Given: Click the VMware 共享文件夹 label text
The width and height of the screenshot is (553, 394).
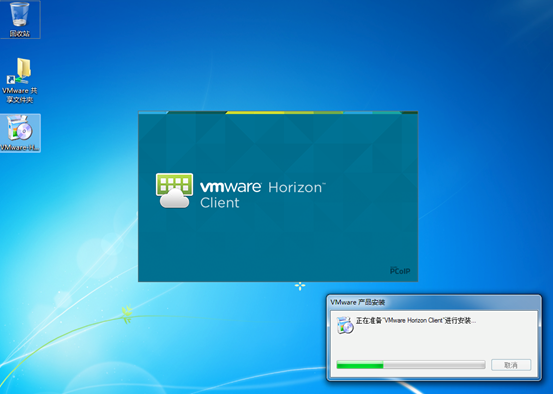Looking at the screenshot, I should click(x=20, y=95).
